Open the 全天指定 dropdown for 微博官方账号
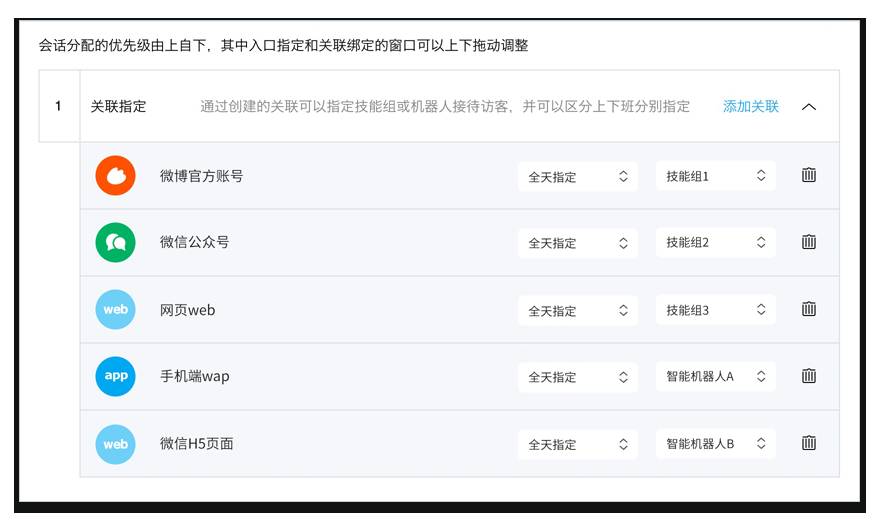The height and width of the screenshot is (522, 880). (577, 176)
